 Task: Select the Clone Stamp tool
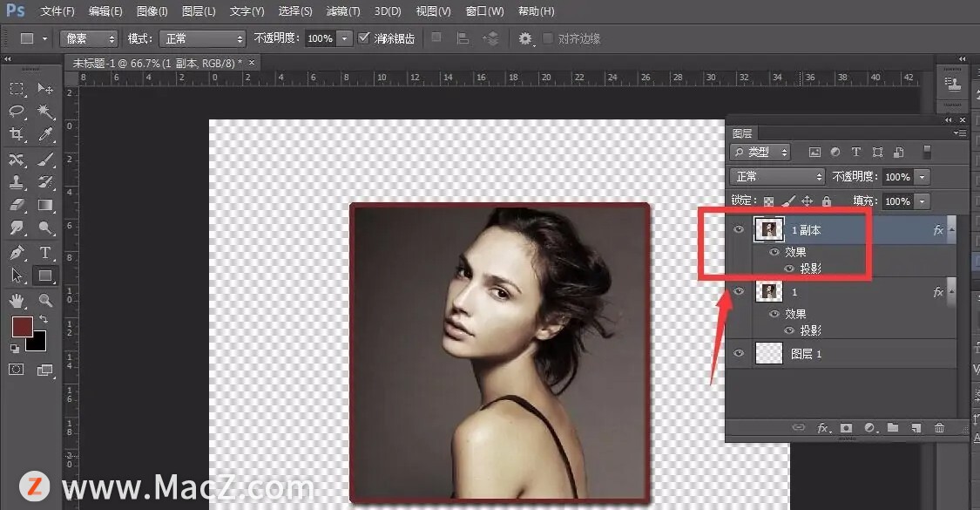(x=17, y=182)
